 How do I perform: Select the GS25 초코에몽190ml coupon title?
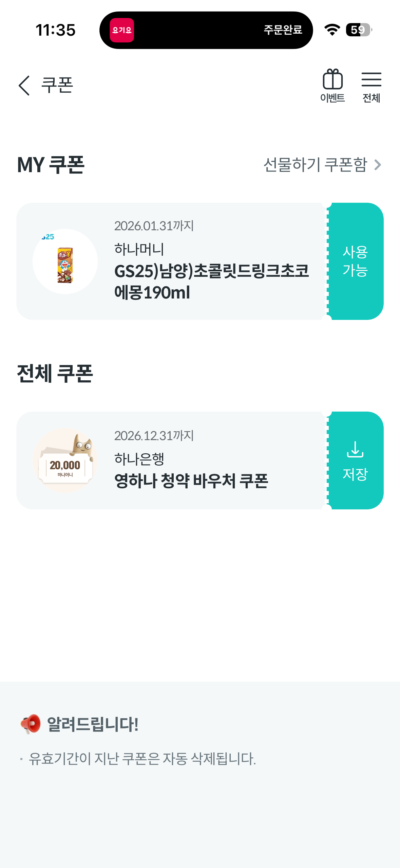coord(211,282)
